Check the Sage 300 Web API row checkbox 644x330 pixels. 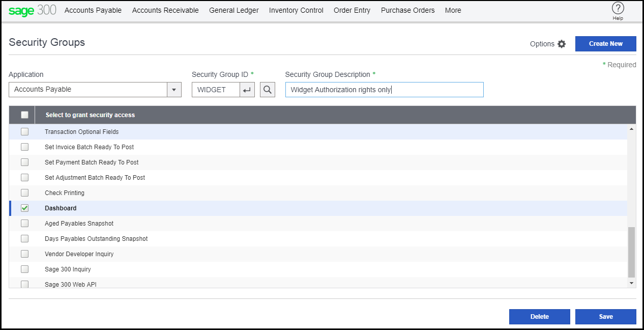click(24, 284)
